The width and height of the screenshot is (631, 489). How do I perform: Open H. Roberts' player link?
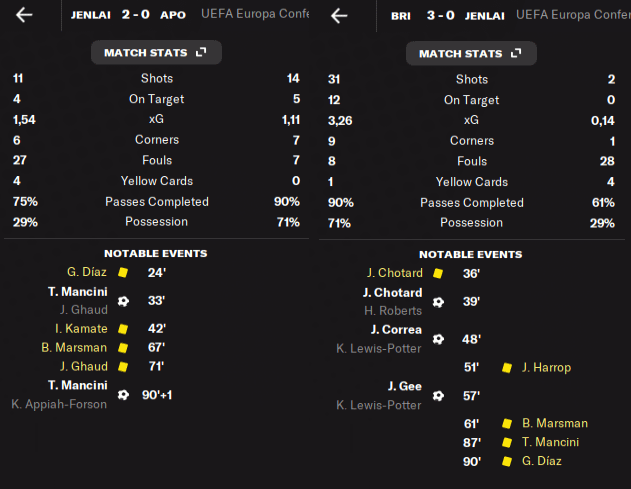[x=395, y=310]
